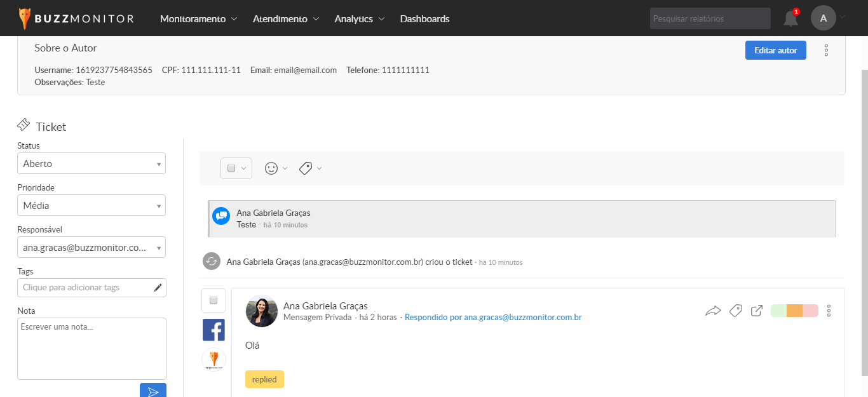The image size is (868, 397).
Task: Toggle the select-all checkbox in toolbar
Action: 232,168
